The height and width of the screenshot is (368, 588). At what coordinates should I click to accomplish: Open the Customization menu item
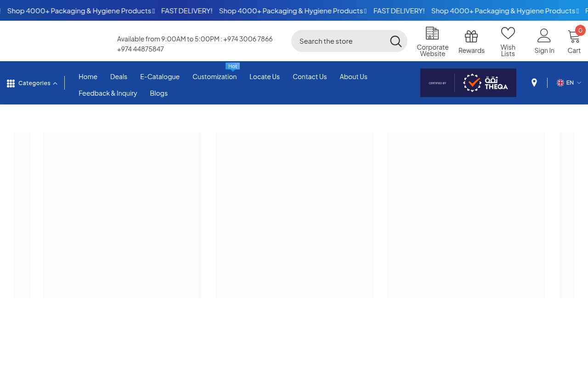pyautogui.click(x=215, y=76)
